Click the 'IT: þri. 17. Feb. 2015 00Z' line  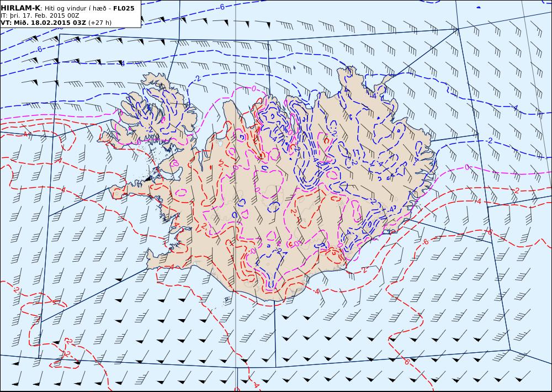(x=40, y=16)
